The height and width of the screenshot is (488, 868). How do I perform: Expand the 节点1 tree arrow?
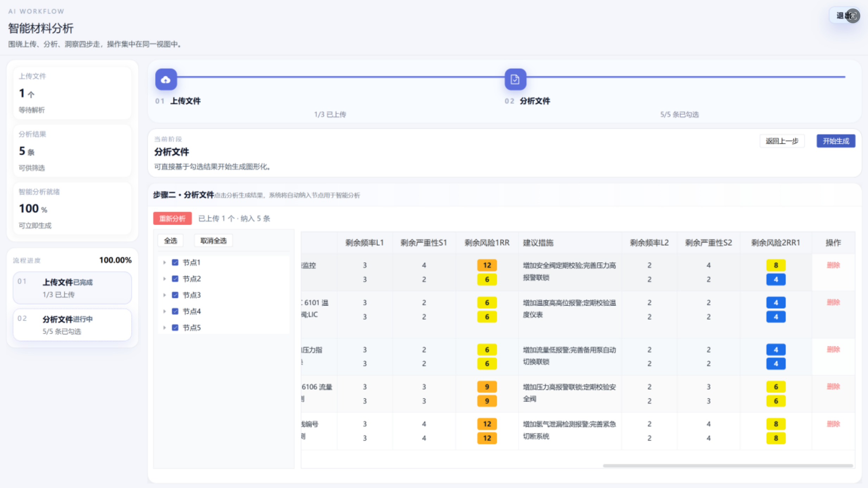(x=164, y=262)
